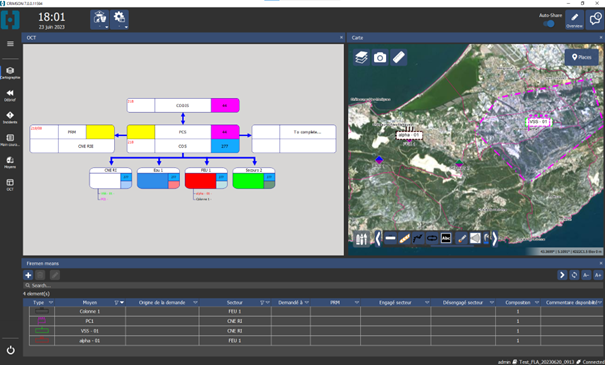This screenshot has width=605, height=365.
Task: Toggle the Auto-Share switch
Action: coord(549,24)
